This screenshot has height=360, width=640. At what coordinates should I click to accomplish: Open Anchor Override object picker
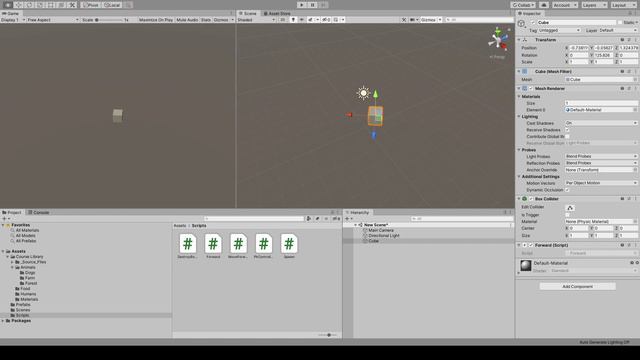point(635,170)
